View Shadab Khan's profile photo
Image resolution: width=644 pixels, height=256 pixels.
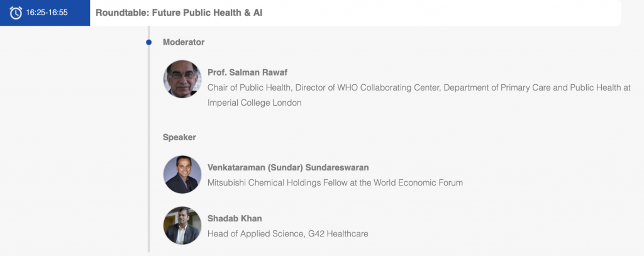(x=182, y=226)
